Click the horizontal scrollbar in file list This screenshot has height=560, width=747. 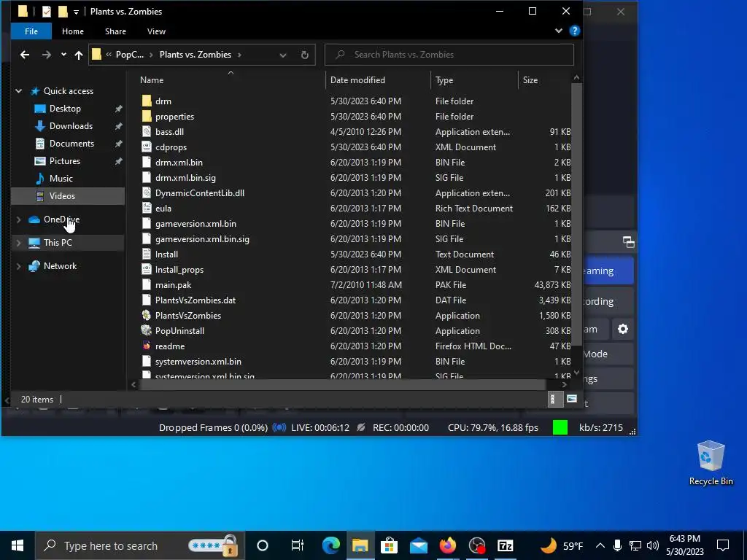pos(342,385)
